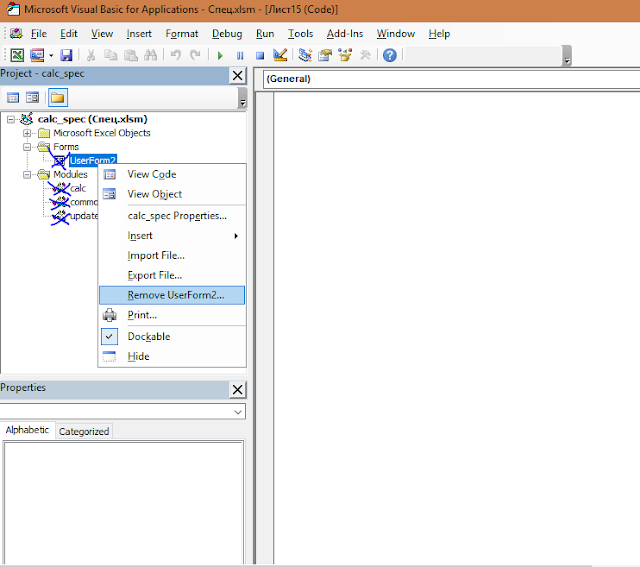Click View Microsoft Excel toolbar icon
640x567 pixels.
tap(17, 55)
